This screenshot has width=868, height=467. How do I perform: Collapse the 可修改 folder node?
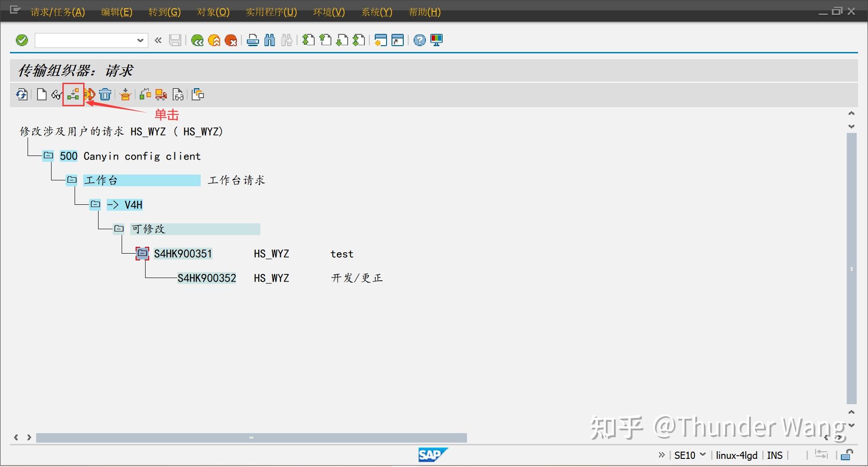[x=119, y=228]
